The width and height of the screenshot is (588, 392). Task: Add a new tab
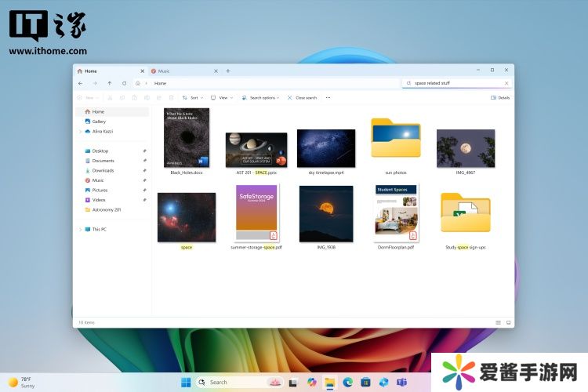[228, 71]
